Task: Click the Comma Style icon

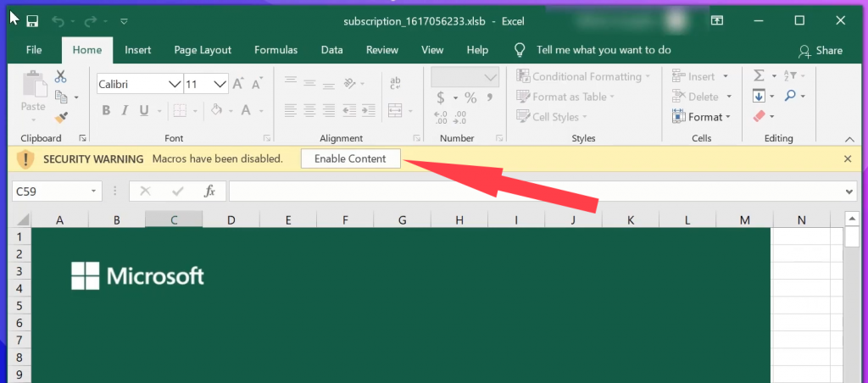Action: [x=489, y=98]
